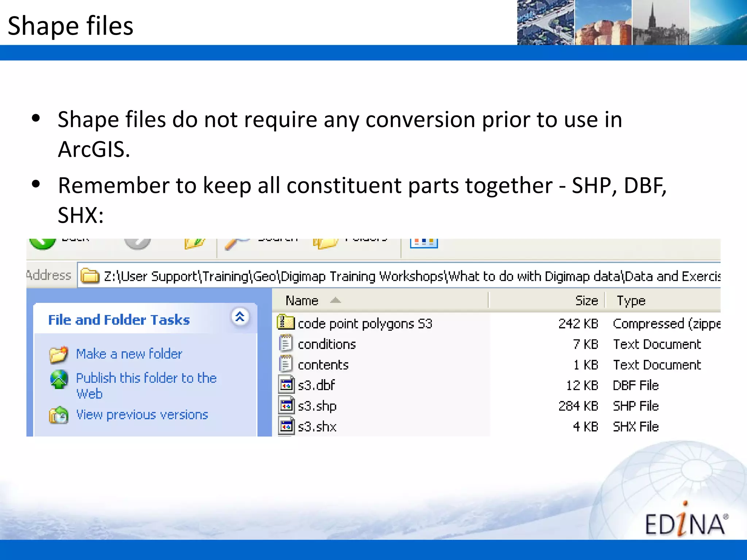Select the conditions text file

point(327,344)
